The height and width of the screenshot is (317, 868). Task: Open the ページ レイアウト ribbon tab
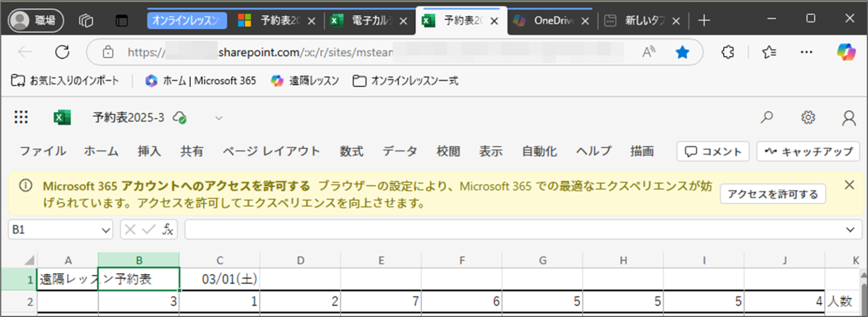(x=271, y=151)
